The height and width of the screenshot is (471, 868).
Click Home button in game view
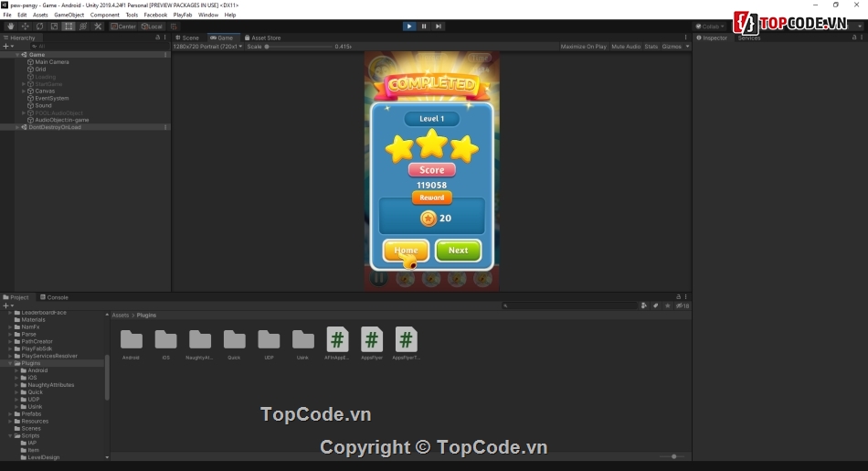tap(406, 251)
